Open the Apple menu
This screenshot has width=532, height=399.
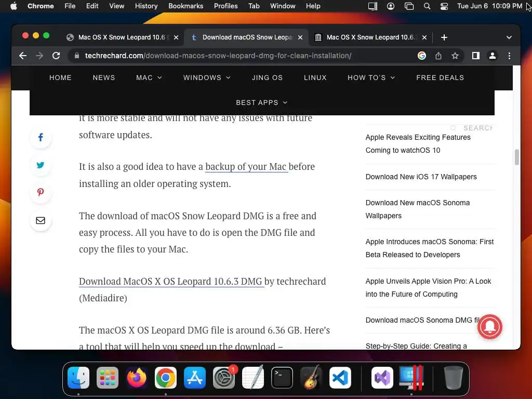tap(14, 6)
